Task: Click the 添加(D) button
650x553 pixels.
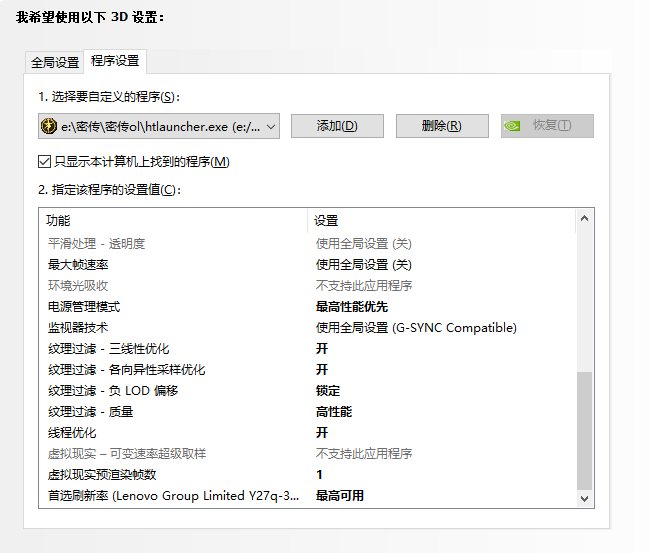Action: [x=337, y=126]
